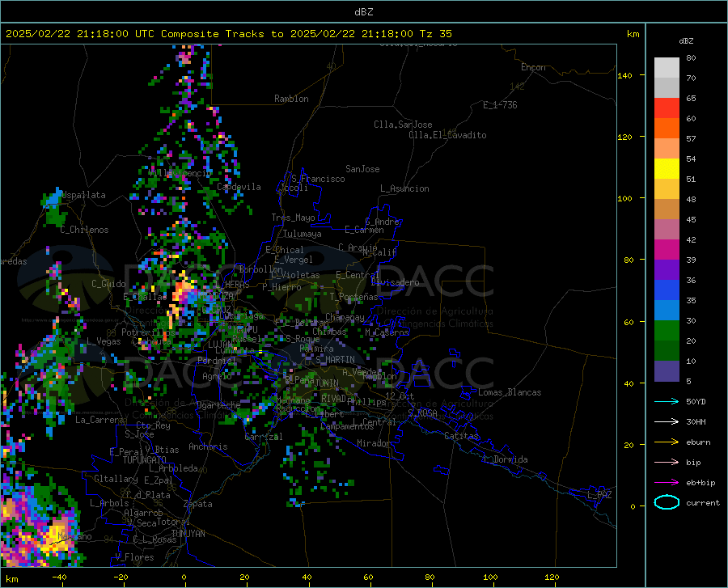Click the 'Encon' map label
This screenshot has height=588, width=728.
coord(533,67)
